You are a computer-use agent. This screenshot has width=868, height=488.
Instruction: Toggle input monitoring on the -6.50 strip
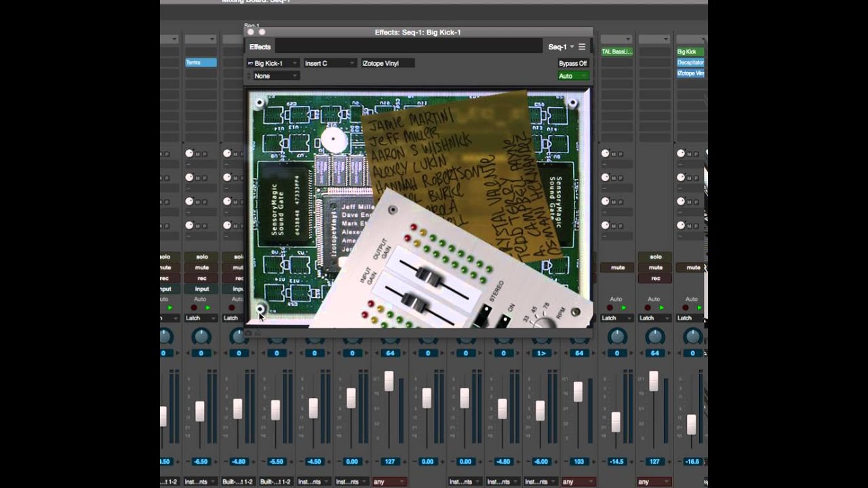pos(201,289)
